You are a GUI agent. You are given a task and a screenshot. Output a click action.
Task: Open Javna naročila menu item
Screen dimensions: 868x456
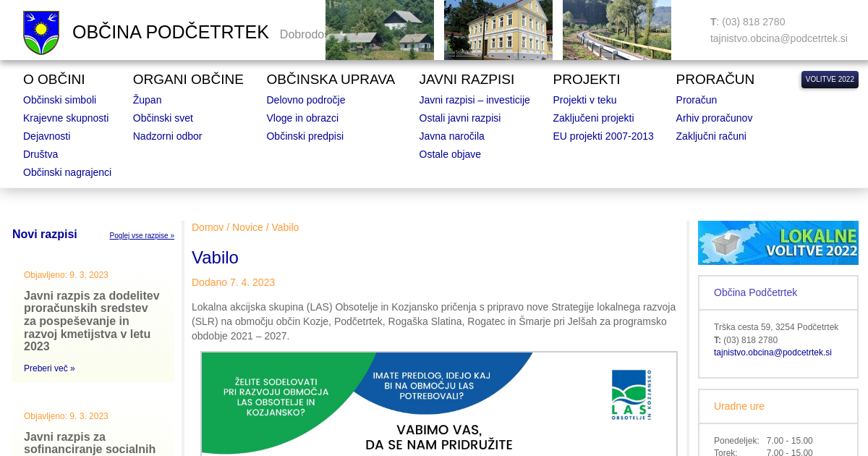pyautogui.click(x=451, y=136)
